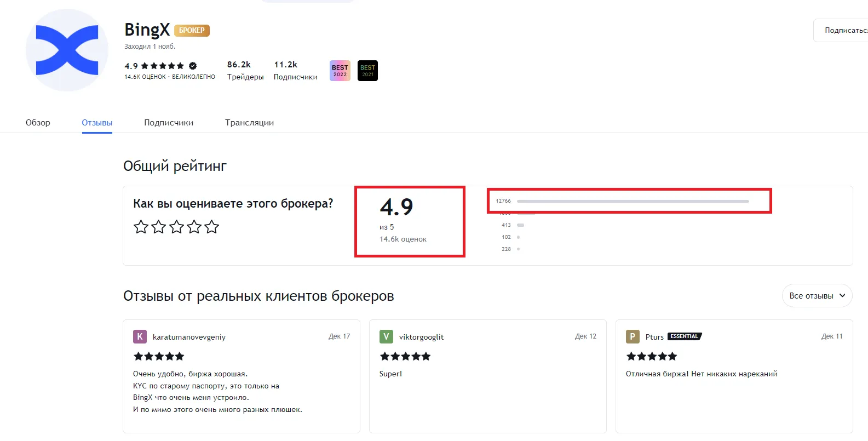Select the Отзывы tab

pos(97,123)
